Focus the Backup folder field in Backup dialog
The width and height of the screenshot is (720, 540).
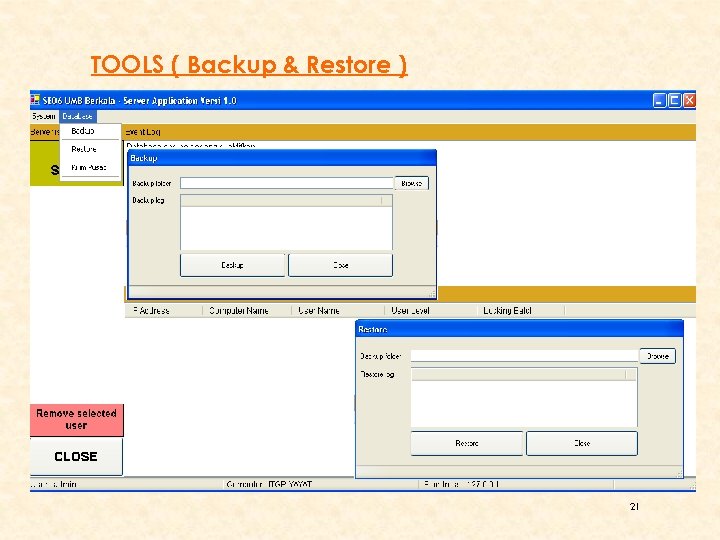(287, 183)
